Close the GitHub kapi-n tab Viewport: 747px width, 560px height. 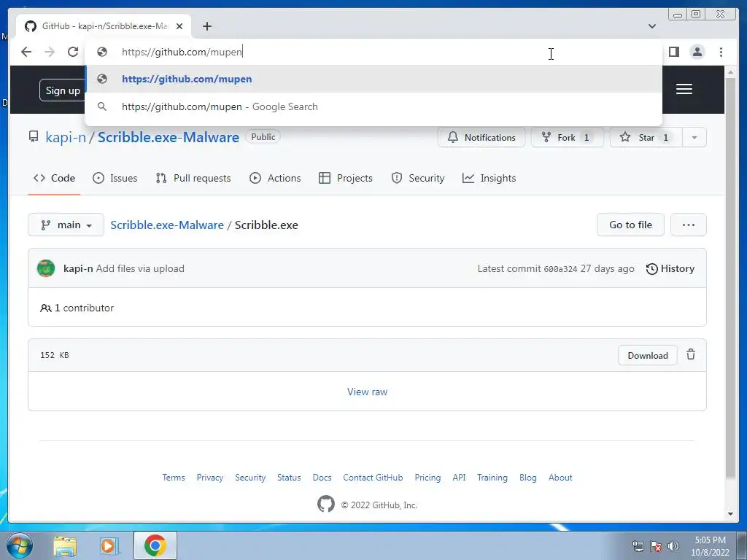tap(179, 26)
